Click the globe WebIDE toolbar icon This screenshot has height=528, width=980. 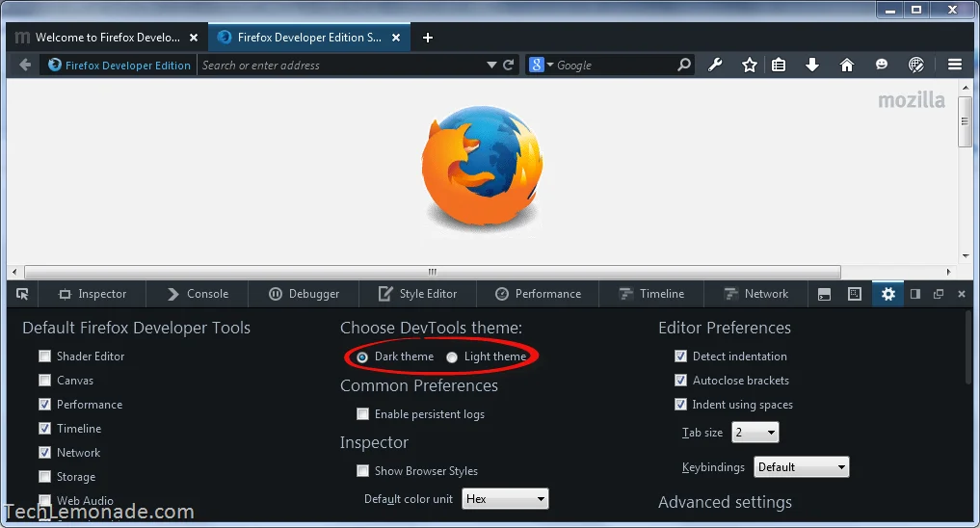(915, 65)
